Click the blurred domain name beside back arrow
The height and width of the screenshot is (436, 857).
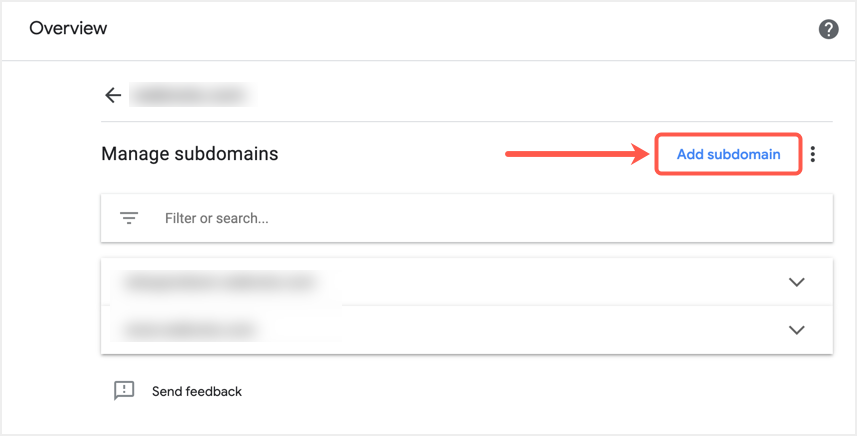pyautogui.click(x=192, y=95)
